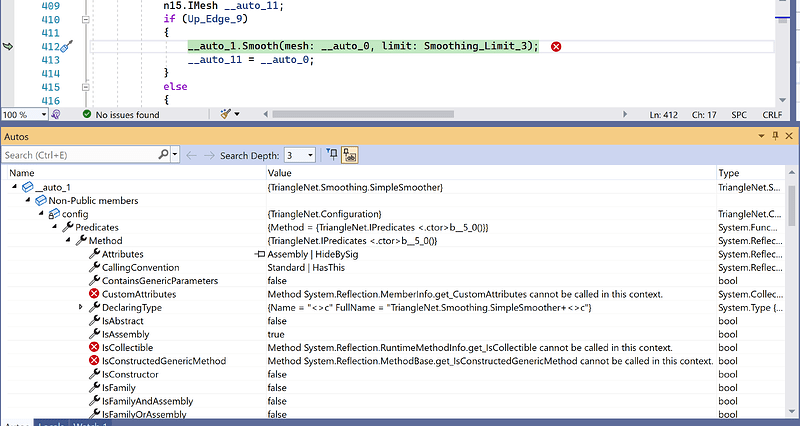The height and width of the screenshot is (426, 800).
Task: Click the IntelliCode lightbulb icon beside the zoom box
Action: click(56, 114)
